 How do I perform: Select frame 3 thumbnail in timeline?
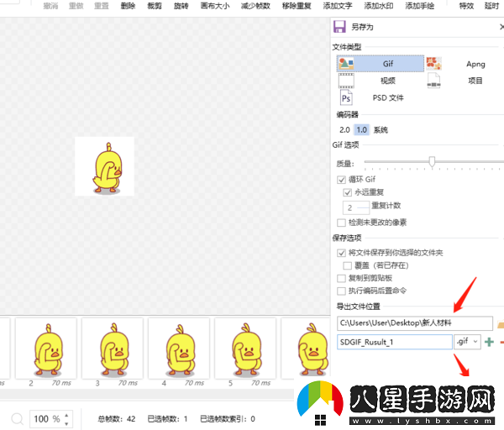coord(113,349)
